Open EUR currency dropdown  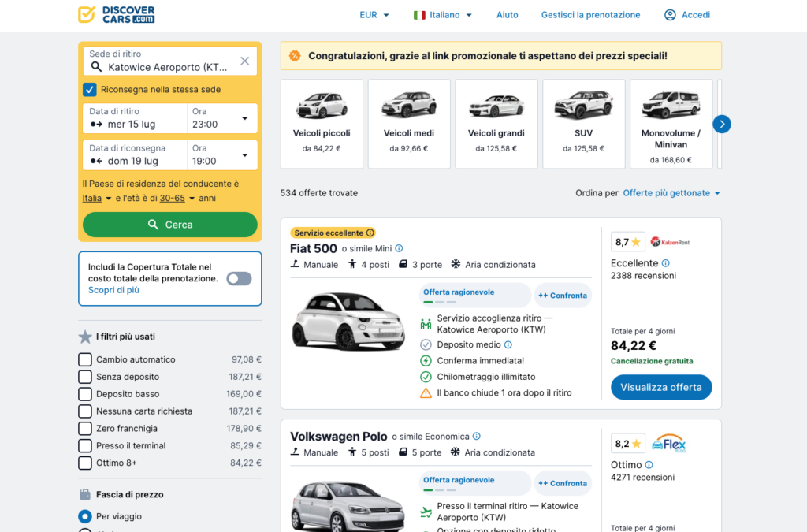point(374,15)
